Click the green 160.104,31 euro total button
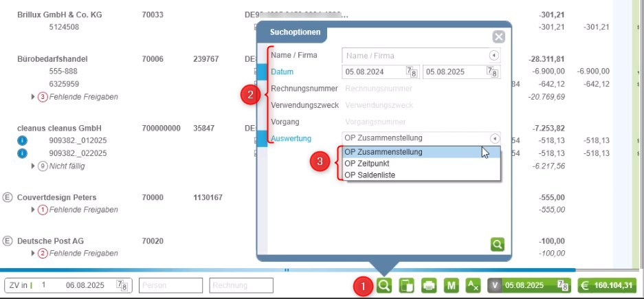Image resolution: width=644 pixels, height=299 pixels. [x=607, y=285]
